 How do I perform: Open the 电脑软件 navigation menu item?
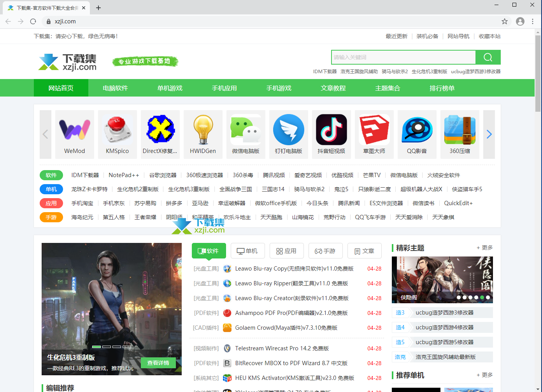pyautogui.click(x=115, y=88)
